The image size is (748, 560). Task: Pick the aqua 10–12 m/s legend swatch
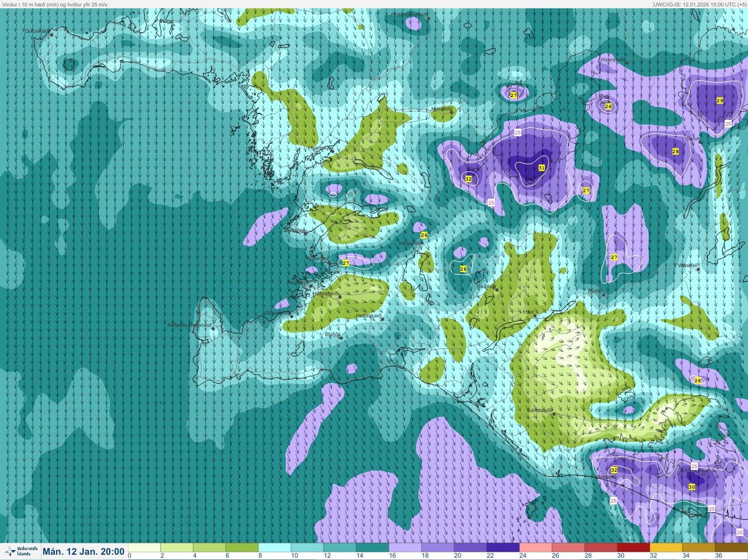pyautogui.click(x=308, y=548)
